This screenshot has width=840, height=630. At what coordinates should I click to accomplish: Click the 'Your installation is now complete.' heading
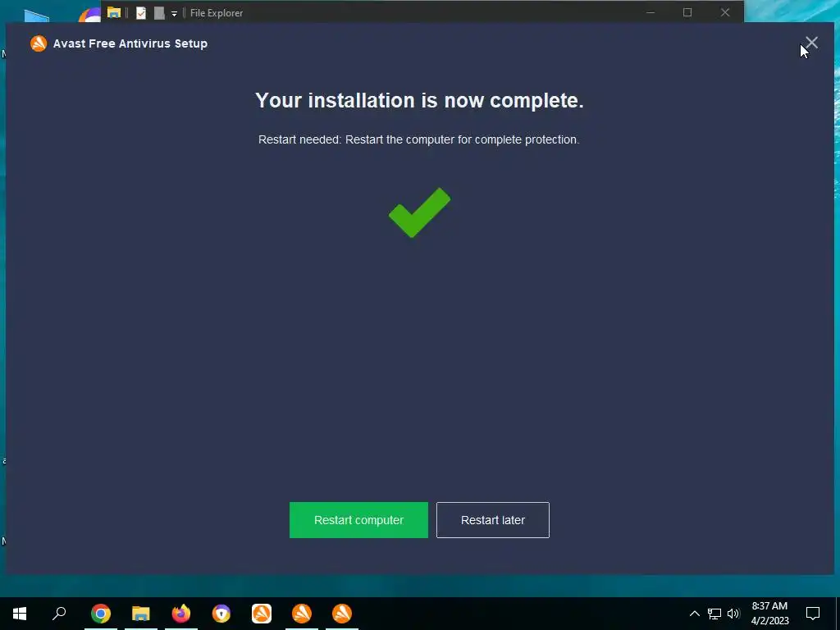coord(419,100)
